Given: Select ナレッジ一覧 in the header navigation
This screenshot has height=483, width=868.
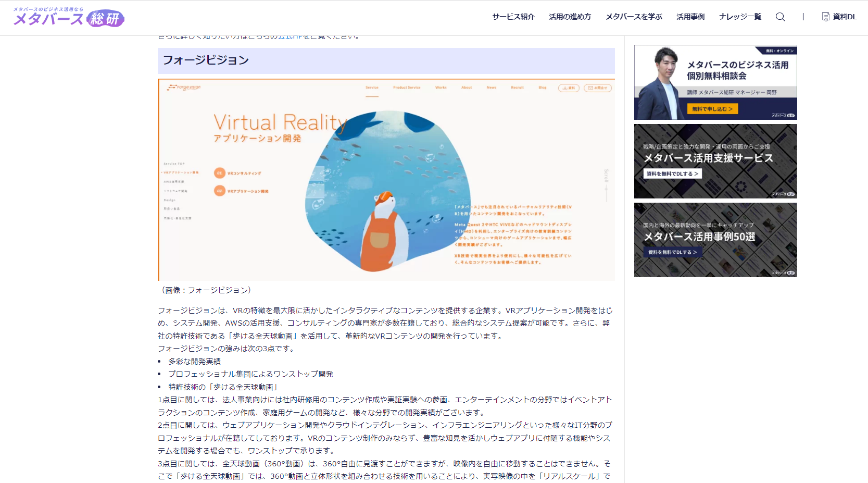Looking at the screenshot, I should coord(739,17).
